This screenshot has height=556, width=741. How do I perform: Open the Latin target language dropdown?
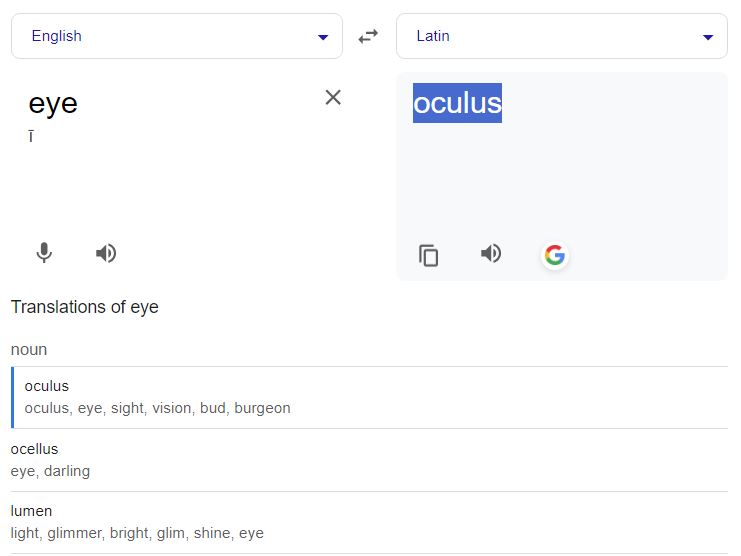point(561,36)
